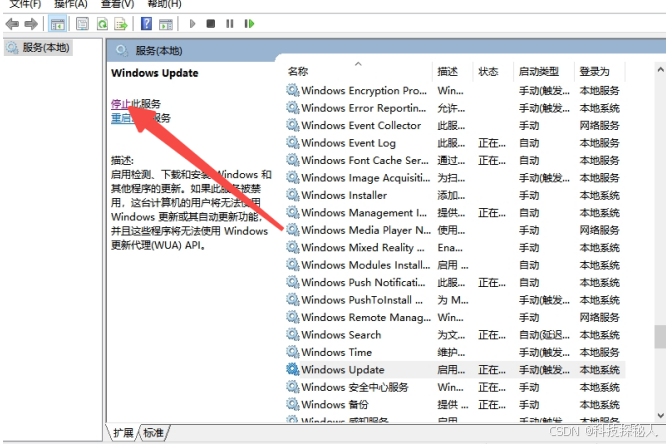Click gear icon beside Windows 备份
Viewport: 666px width, 445px height.
coord(293,404)
